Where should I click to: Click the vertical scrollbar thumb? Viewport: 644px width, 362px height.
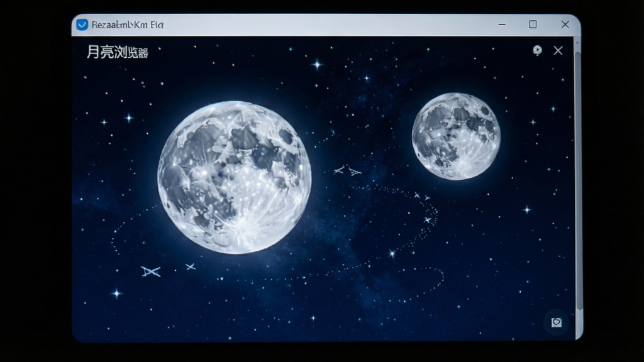pos(579,180)
